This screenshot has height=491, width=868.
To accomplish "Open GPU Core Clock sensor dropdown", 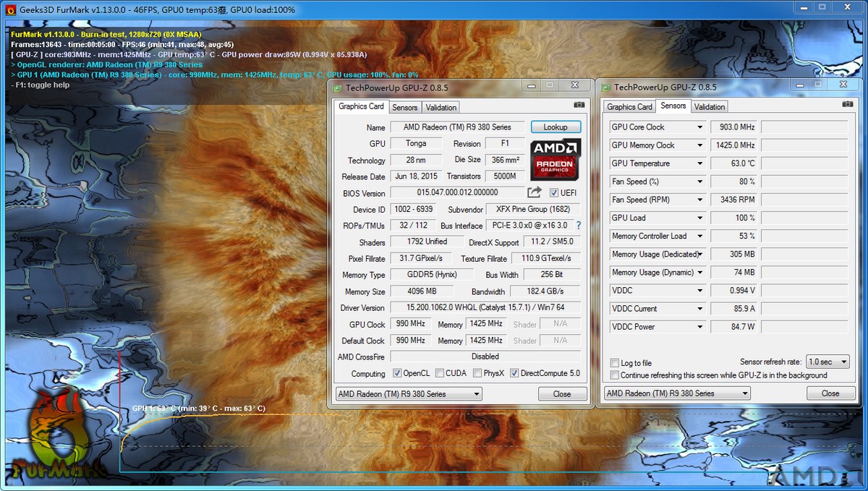I will click(700, 127).
